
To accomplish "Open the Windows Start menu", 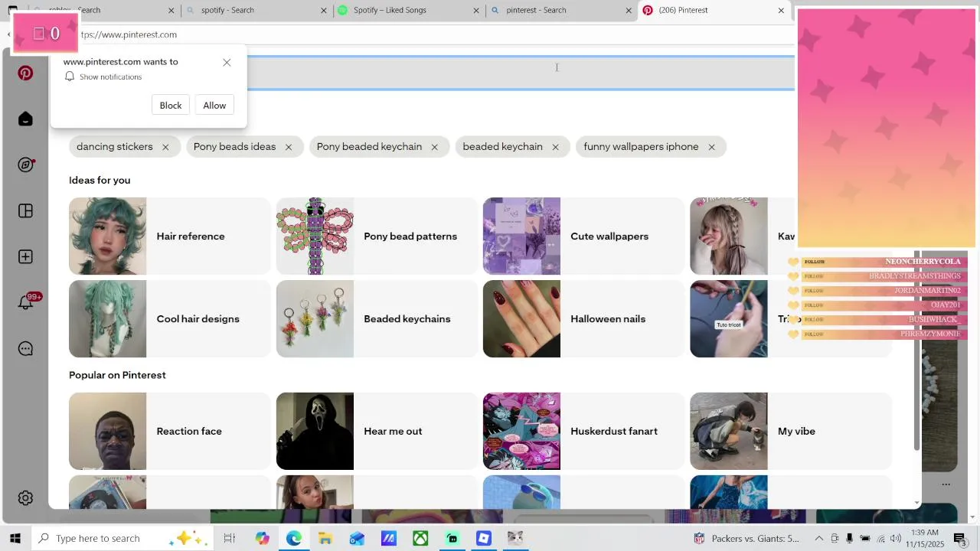I will [x=15, y=538].
